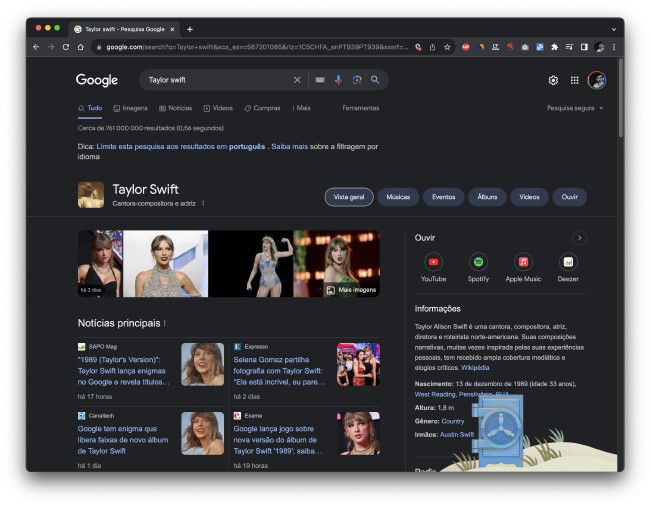The height and width of the screenshot is (506, 650).
Task: Open Google settings gear icon
Action: point(553,80)
